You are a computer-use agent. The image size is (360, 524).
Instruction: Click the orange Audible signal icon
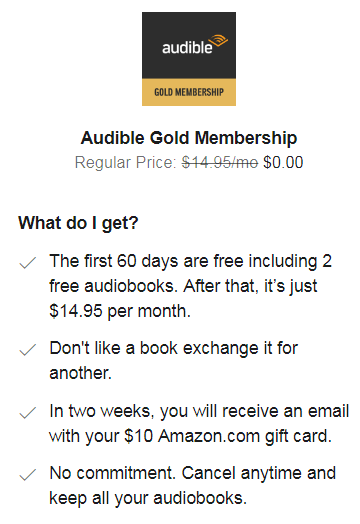(220, 41)
